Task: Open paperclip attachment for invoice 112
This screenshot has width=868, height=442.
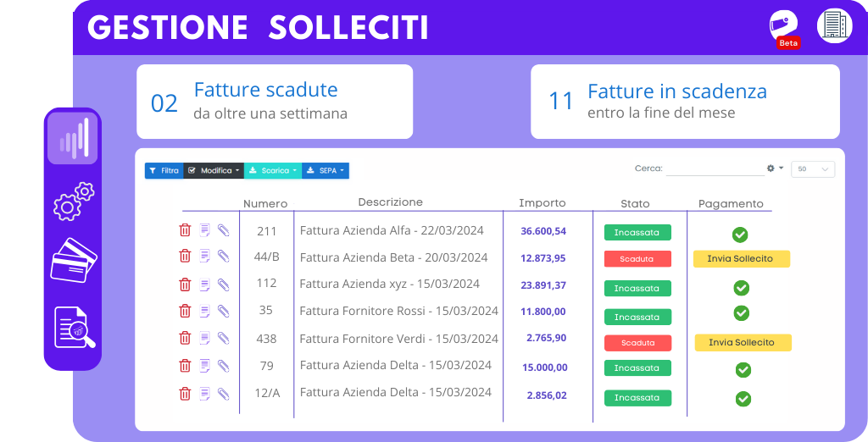Action: [223, 285]
